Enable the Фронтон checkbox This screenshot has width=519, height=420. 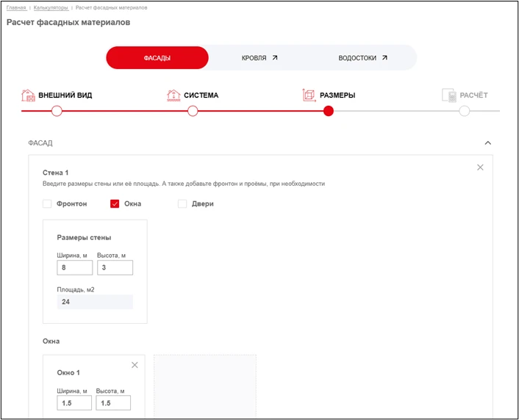pos(47,203)
